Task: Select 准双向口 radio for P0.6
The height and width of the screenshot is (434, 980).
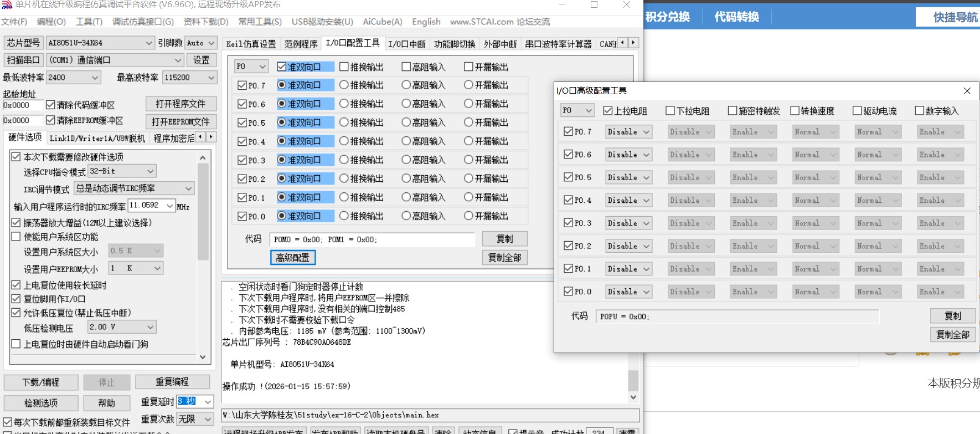Action: click(x=282, y=104)
